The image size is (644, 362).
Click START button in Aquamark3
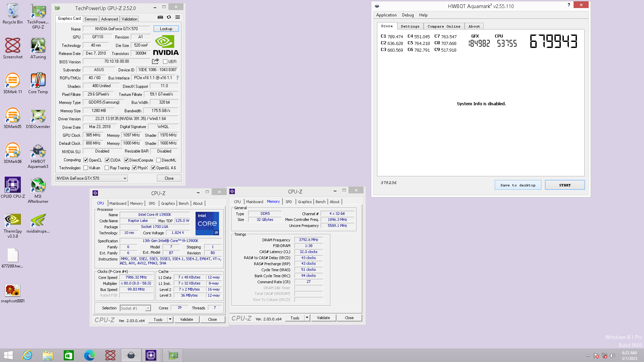[x=565, y=185]
